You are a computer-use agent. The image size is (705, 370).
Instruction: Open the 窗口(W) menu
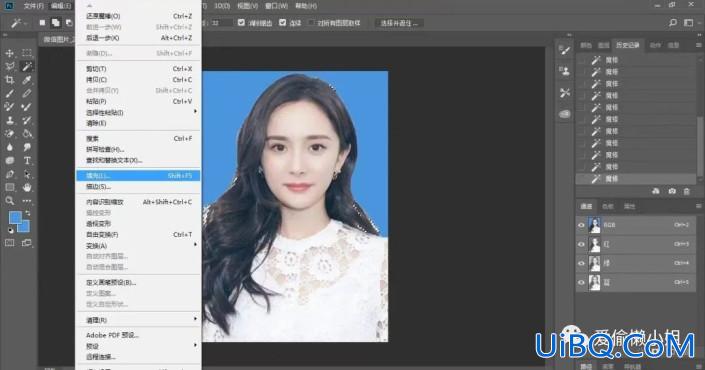[276, 6]
